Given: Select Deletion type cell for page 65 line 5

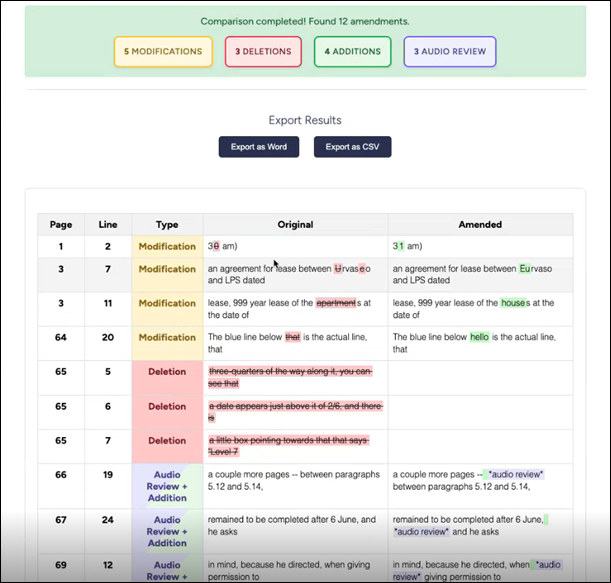Looking at the screenshot, I should click(167, 378).
